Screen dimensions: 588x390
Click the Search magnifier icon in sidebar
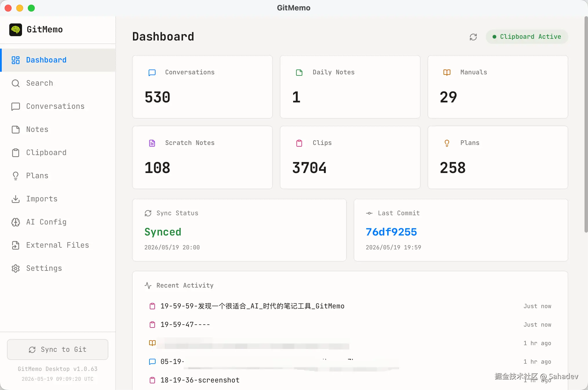(16, 83)
